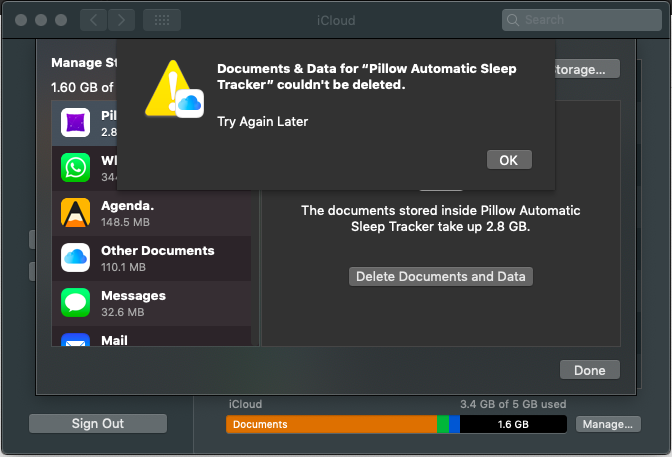Click the Done button
The image size is (672, 457).
point(590,370)
